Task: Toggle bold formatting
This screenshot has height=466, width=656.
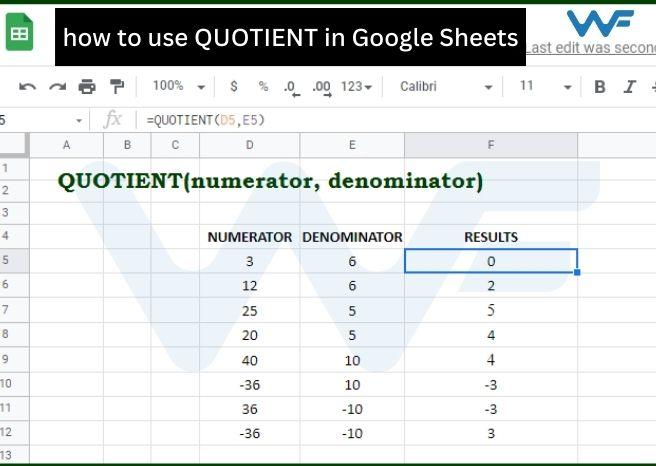Action: (600, 87)
